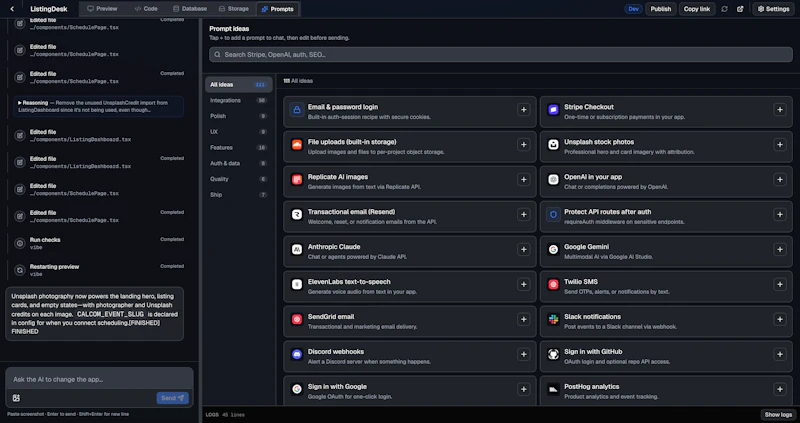This screenshot has width=800, height=423.
Task: Add Unsplash stock photos prompt
Action: coord(780,144)
